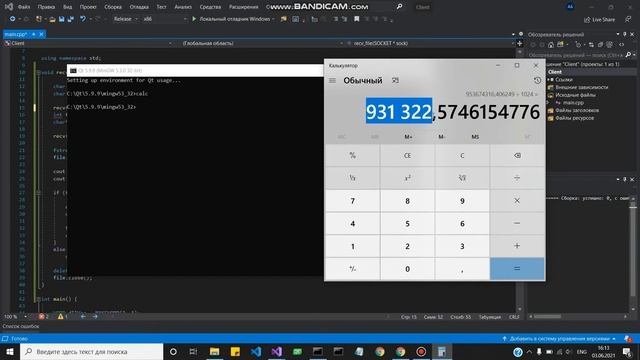Image resolution: width=640 pixels, height=360 pixels.
Task: Click the errors count indicator
Action: pyautogui.click(x=44, y=316)
